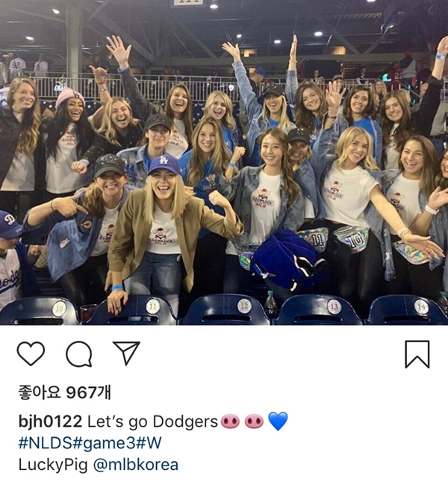Open the bjh0122 profile username

(x=50, y=421)
